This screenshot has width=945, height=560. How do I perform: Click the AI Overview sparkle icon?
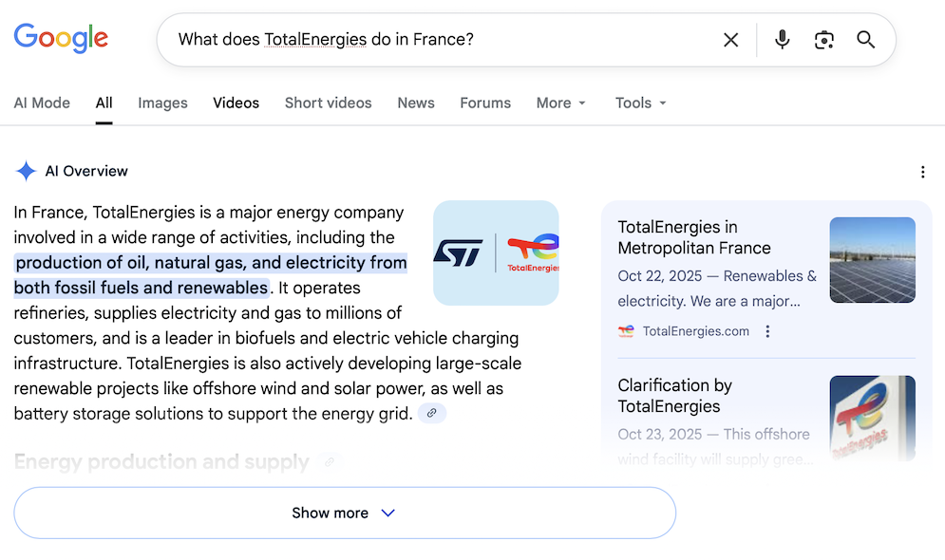(26, 171)
